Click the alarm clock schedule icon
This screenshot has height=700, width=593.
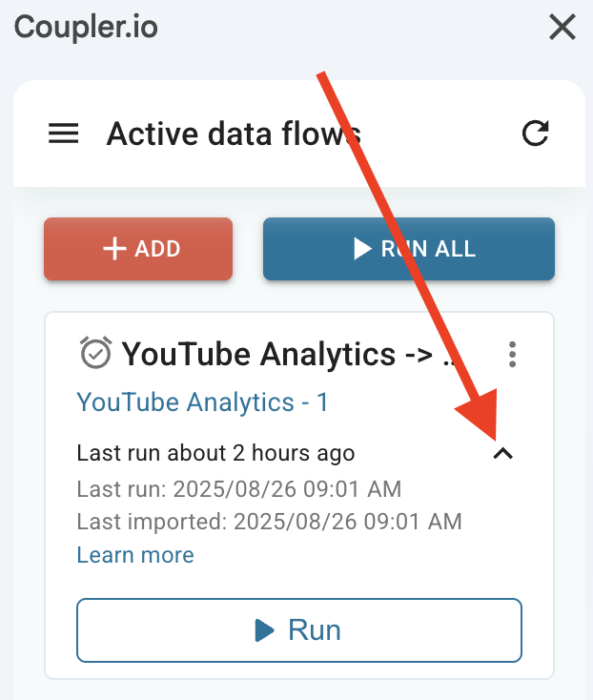coord(95,354)
